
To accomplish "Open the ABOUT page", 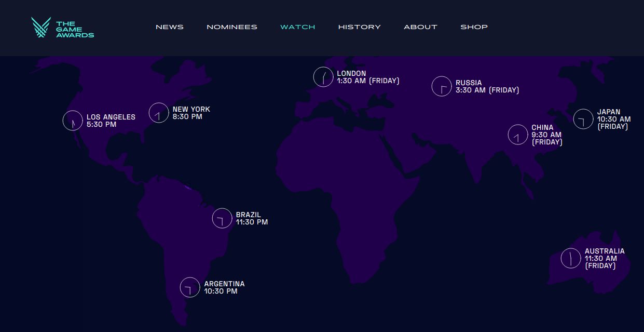I will (x=420, y=27).
